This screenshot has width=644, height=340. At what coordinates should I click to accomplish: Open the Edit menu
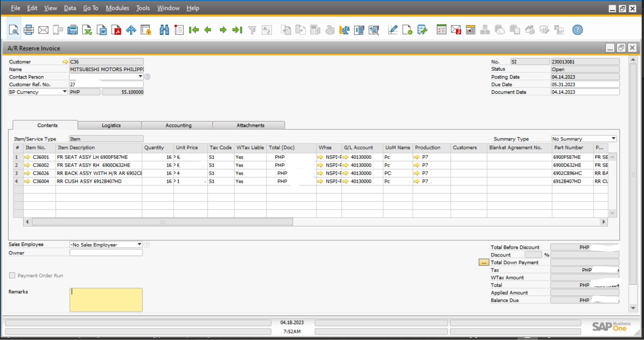coord(32,8)
